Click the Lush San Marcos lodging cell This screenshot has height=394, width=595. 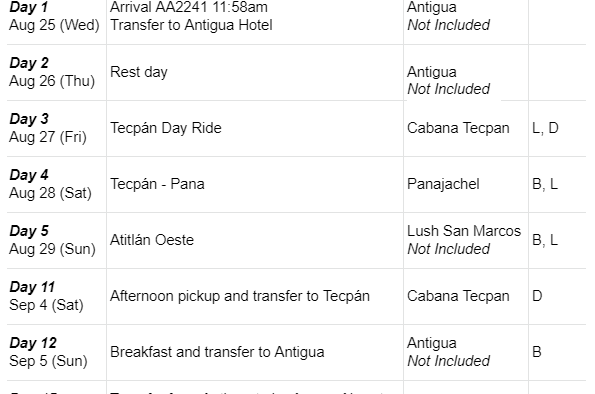coord(466,240)
